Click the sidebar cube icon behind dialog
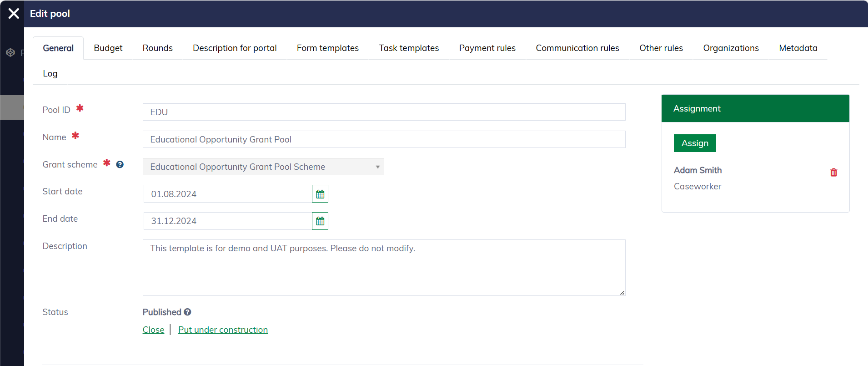868x366 pixels. [x=10, y=53]
